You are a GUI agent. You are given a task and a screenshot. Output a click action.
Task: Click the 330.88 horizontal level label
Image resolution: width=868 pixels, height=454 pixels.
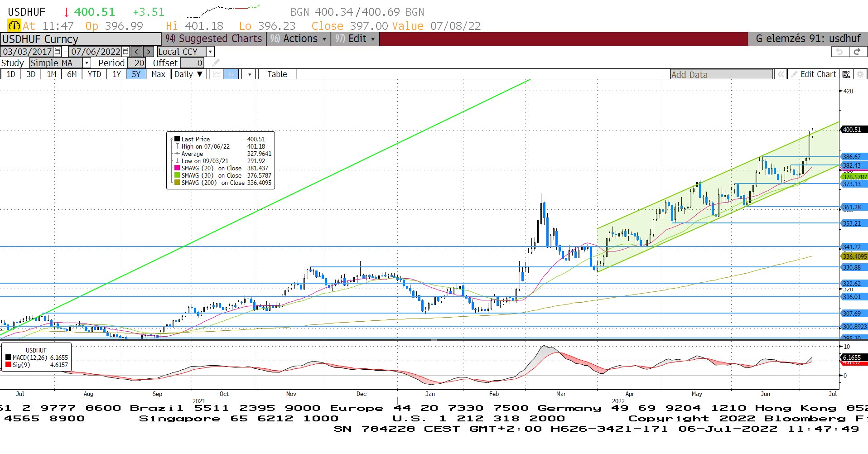[x=854, y=267]
